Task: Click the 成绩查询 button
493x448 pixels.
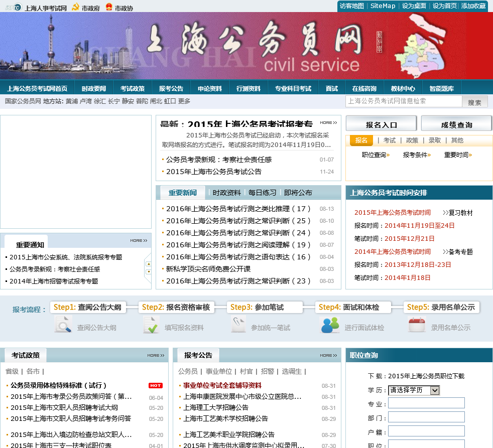Action: coord(456,123)
